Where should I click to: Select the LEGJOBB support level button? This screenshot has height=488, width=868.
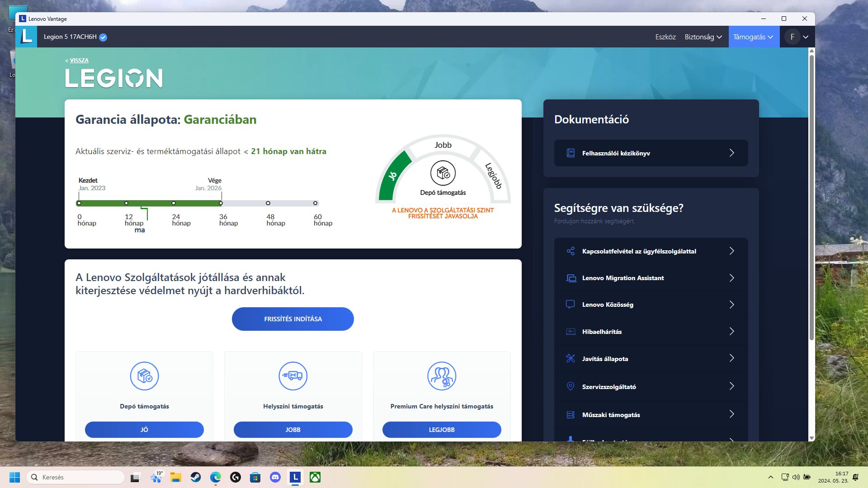442,430
